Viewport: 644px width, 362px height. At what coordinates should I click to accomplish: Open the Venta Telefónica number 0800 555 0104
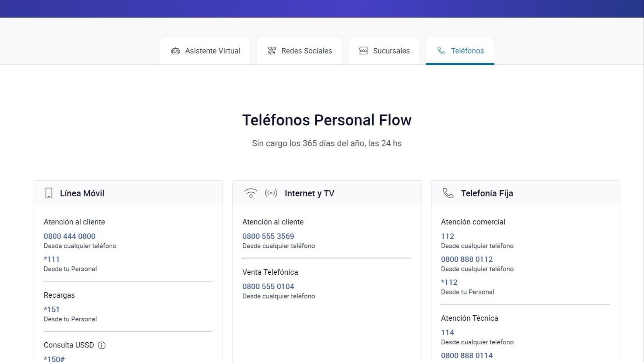[x=268, y=286]
